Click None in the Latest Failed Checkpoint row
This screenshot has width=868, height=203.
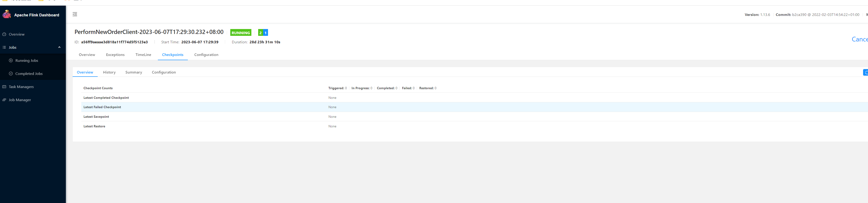pyautogui.click(x=332, y=107)
